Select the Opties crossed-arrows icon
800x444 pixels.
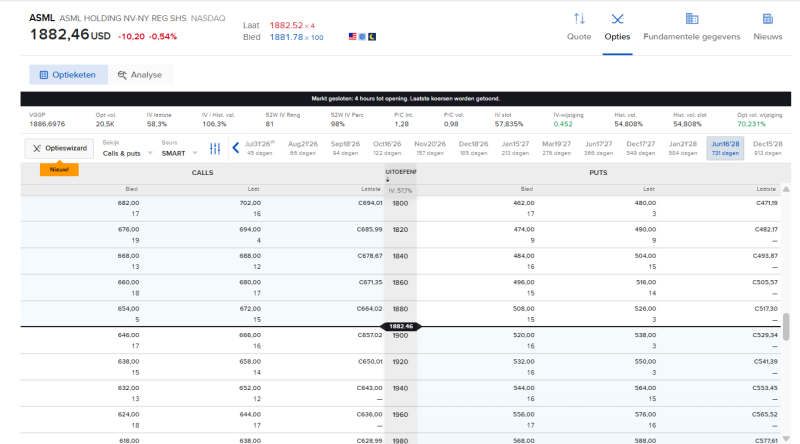[x=617, y=19]
